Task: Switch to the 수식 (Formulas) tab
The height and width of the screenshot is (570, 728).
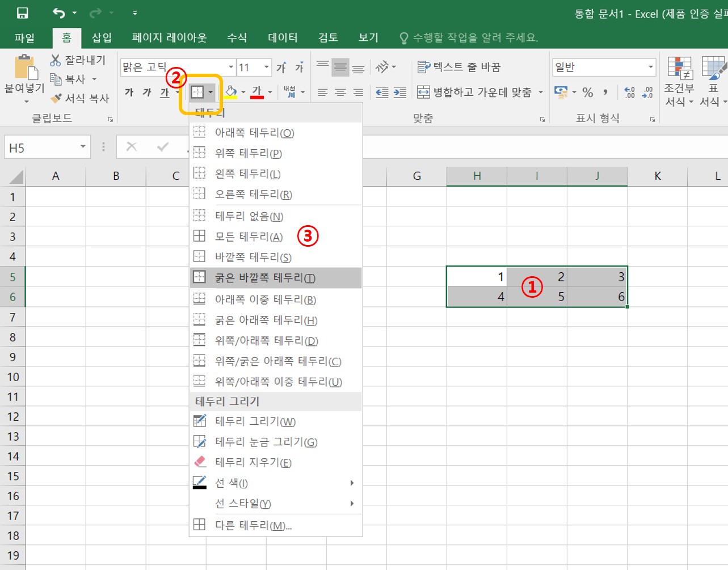Action: 237,38
